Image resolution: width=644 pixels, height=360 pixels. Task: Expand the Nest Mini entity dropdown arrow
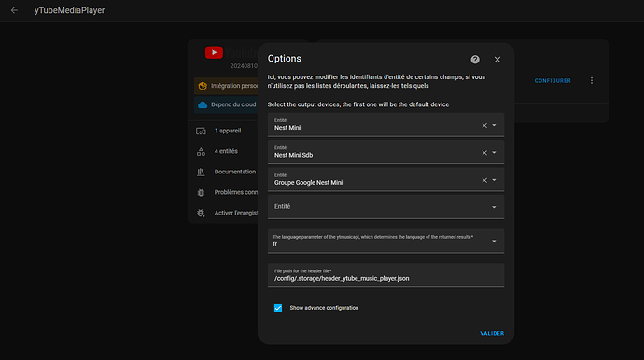[494, 125]
